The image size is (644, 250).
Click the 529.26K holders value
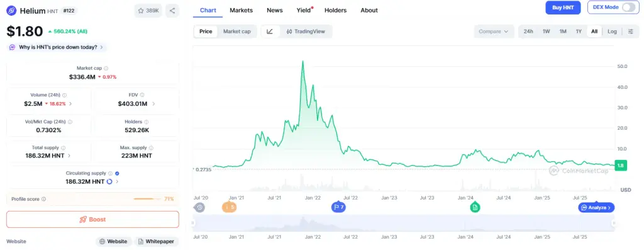[136, 130]
